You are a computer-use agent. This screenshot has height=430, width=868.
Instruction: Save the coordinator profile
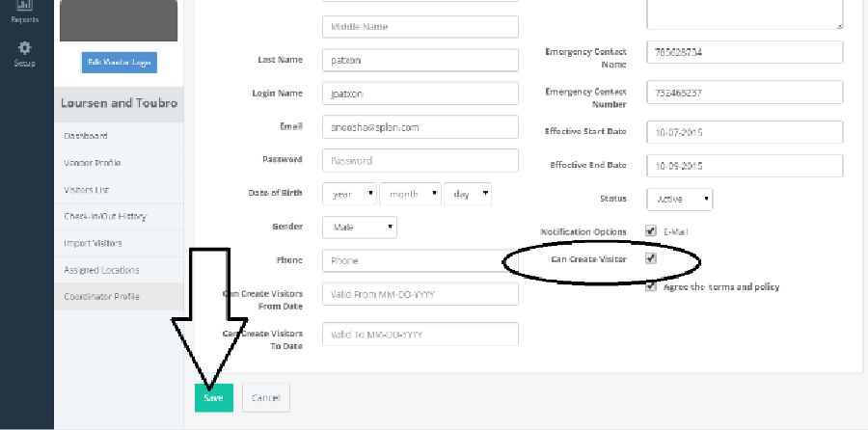(x=214, y=398)
